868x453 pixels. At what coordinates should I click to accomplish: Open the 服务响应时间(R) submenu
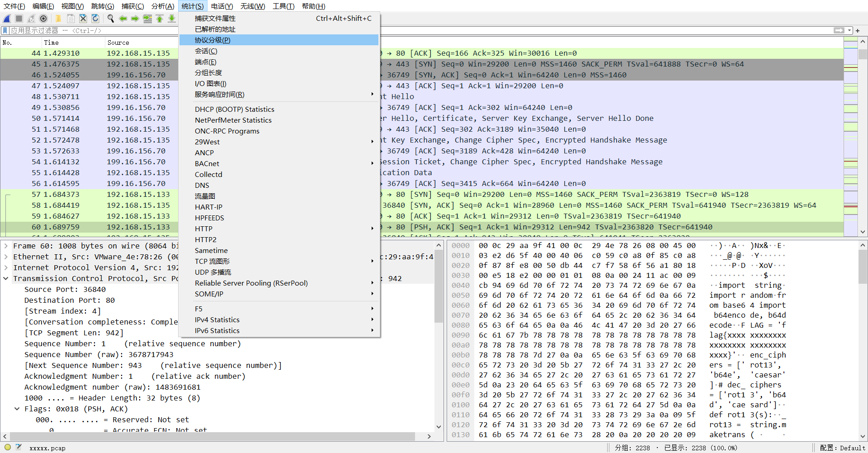pyautogui.click(x=279, y=94)
